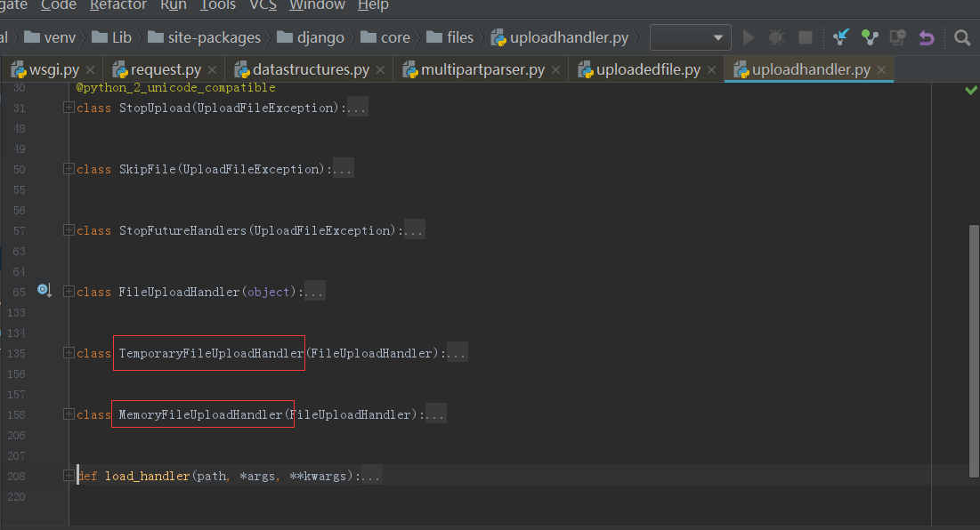
Task: Open the Refactor menu
Action: point(118,5)
